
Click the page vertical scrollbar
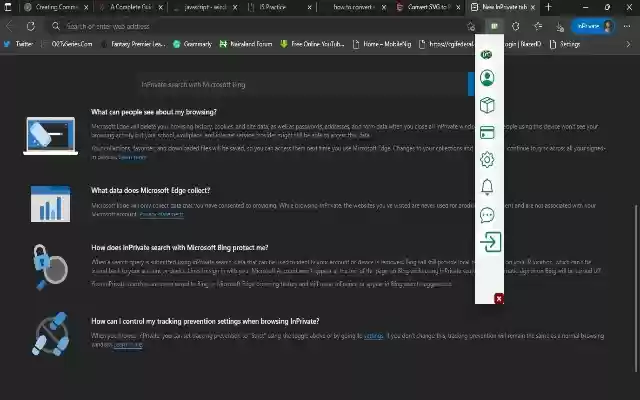coord(636,288)
